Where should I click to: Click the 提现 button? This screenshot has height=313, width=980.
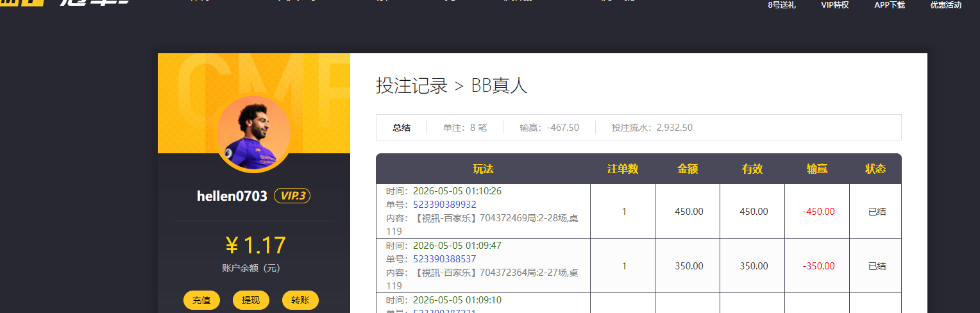point(251,300)
